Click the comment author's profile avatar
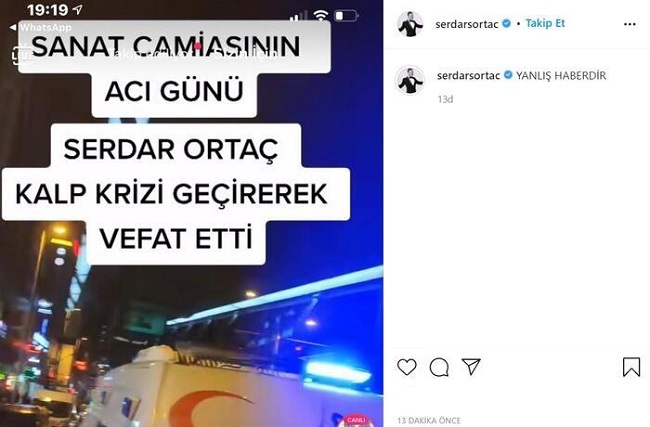 (410, 80)
